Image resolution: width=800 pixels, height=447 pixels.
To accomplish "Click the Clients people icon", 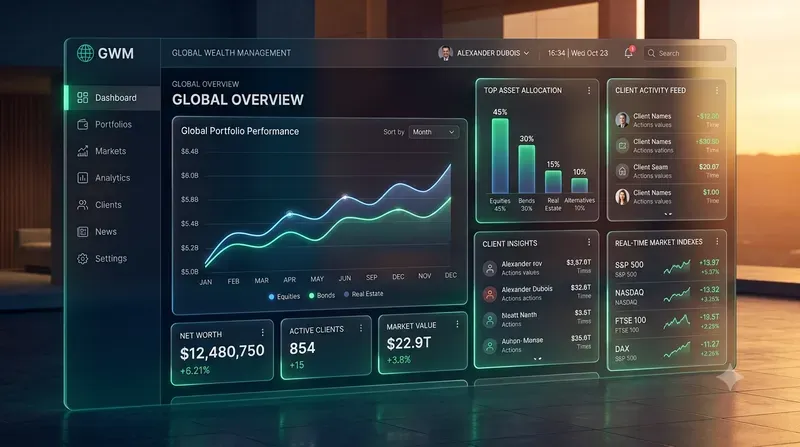I will click(82, 205).
